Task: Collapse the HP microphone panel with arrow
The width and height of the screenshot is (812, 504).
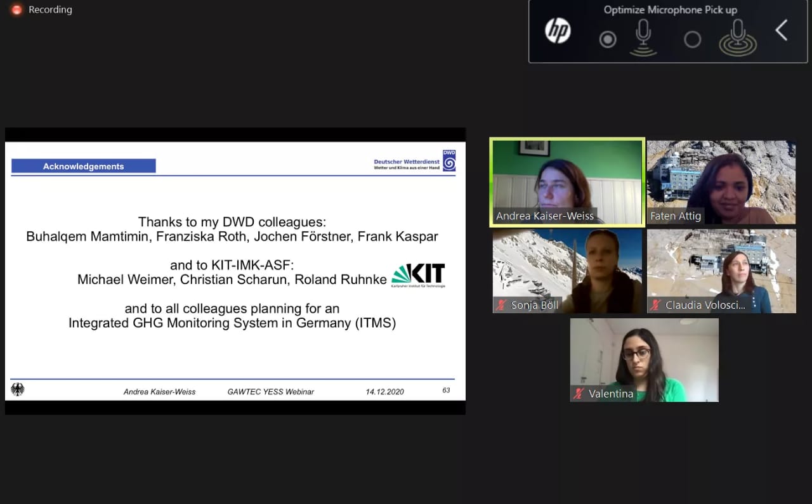Action: click(x=782, y=30)
